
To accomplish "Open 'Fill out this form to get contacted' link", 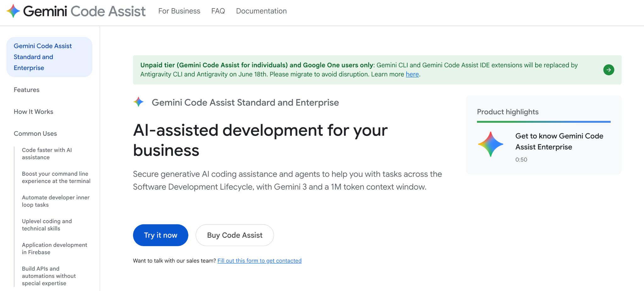I will click(x=259, y=261).
